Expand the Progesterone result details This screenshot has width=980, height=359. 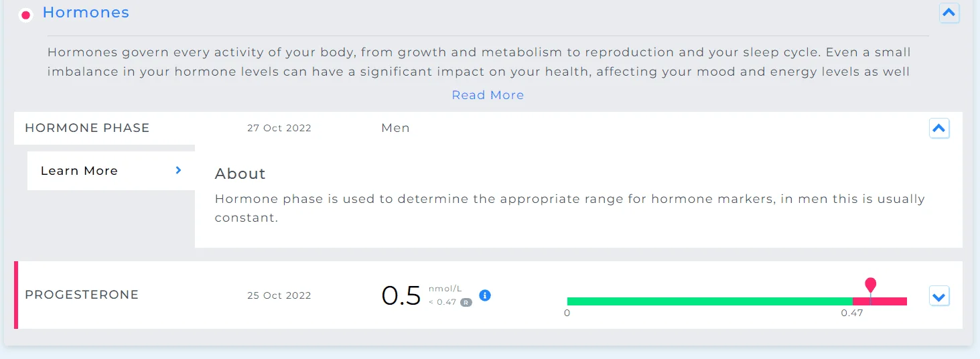(x=939, y=295)
